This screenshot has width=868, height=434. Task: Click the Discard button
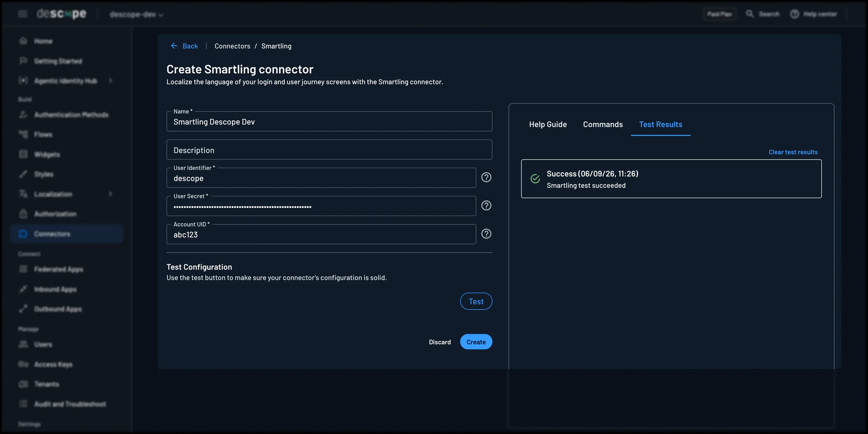439,342
